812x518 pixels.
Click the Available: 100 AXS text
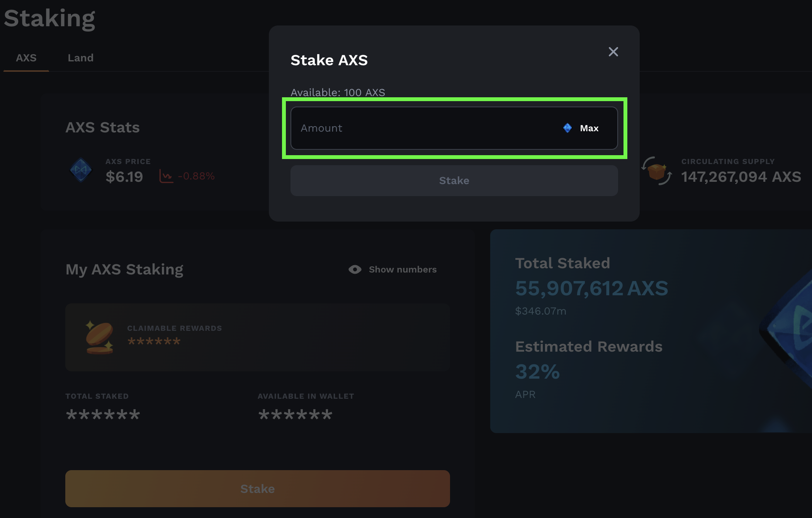(x=338, y=93)
